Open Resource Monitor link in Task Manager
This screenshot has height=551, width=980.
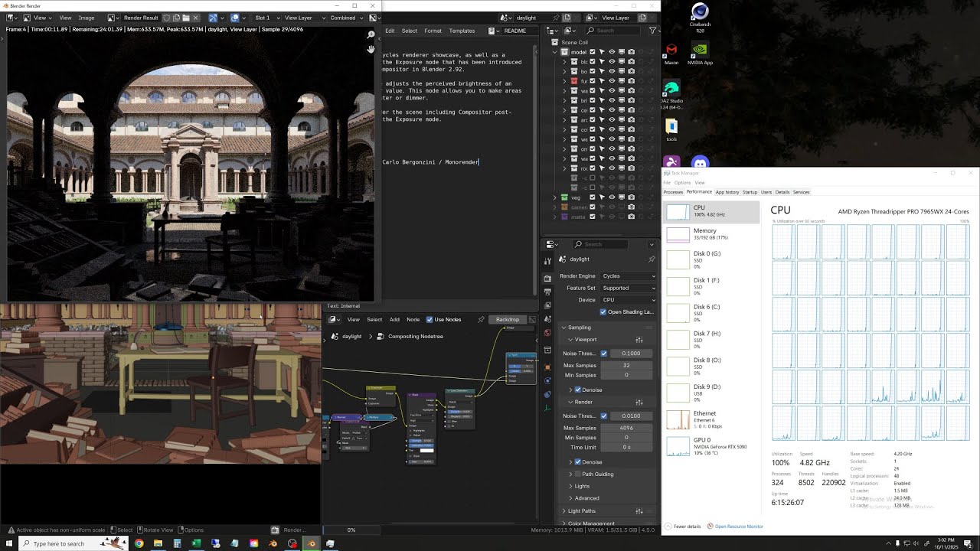pos(739,527)
